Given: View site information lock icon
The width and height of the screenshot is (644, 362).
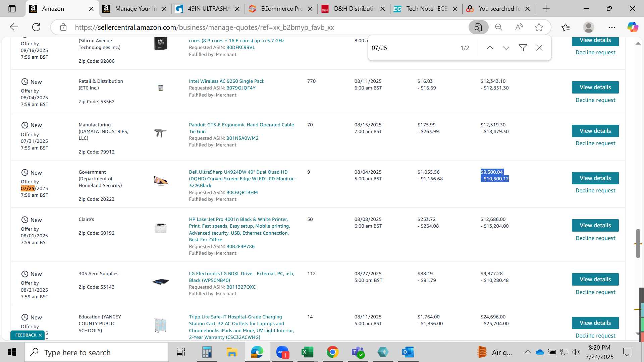Looking at the screenshot, I should pos(63,27).
